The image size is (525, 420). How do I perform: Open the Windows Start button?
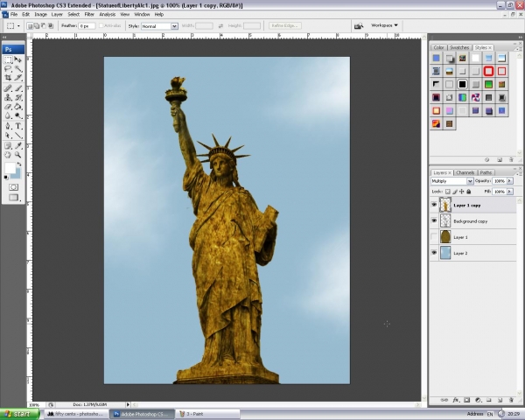click(x=19, y=414)
